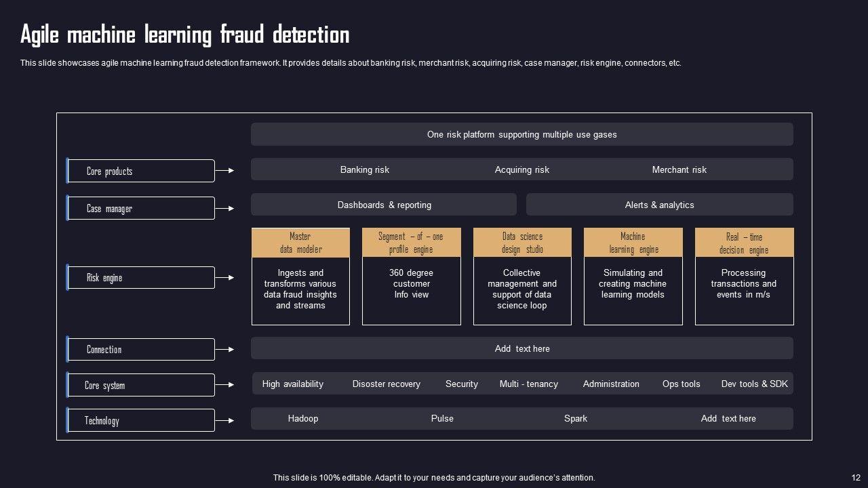Click the Merchant risk text

(x=679, y=169)
